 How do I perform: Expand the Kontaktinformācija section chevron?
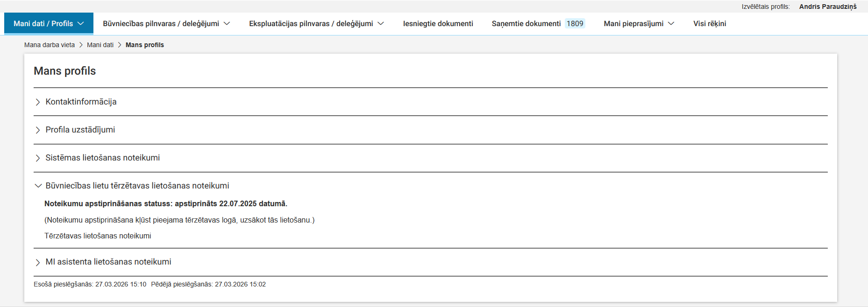pyautogui.click(x=38, y=102)
